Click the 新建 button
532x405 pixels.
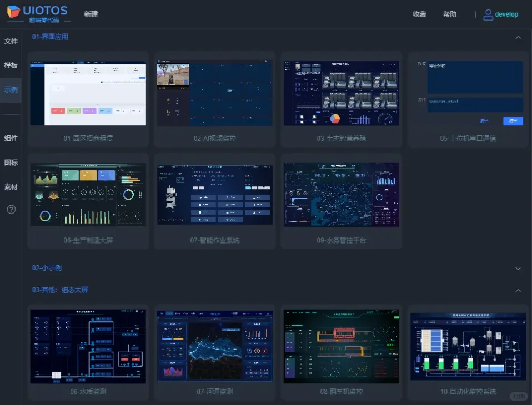[x=91, y=14]
